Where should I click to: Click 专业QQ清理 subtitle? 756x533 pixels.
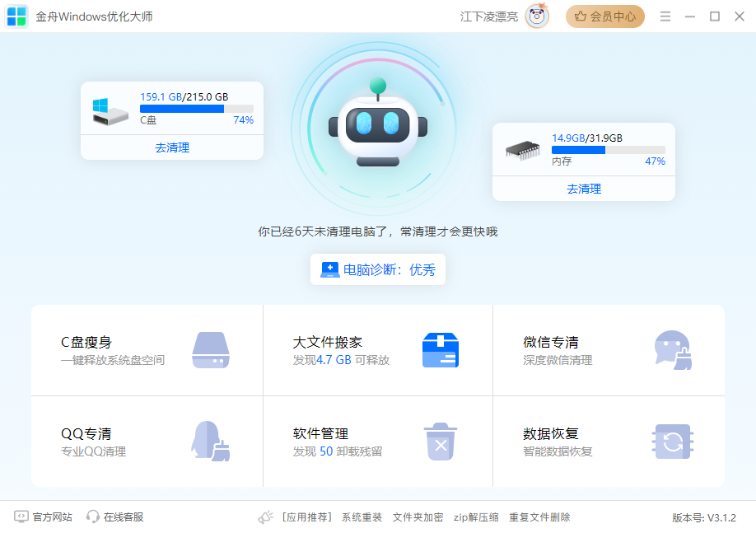pyautogui.click(x=93, y=451)
